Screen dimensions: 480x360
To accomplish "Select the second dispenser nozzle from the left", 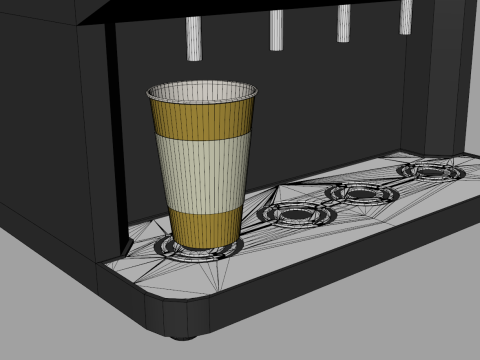I will tap(276, 30).
